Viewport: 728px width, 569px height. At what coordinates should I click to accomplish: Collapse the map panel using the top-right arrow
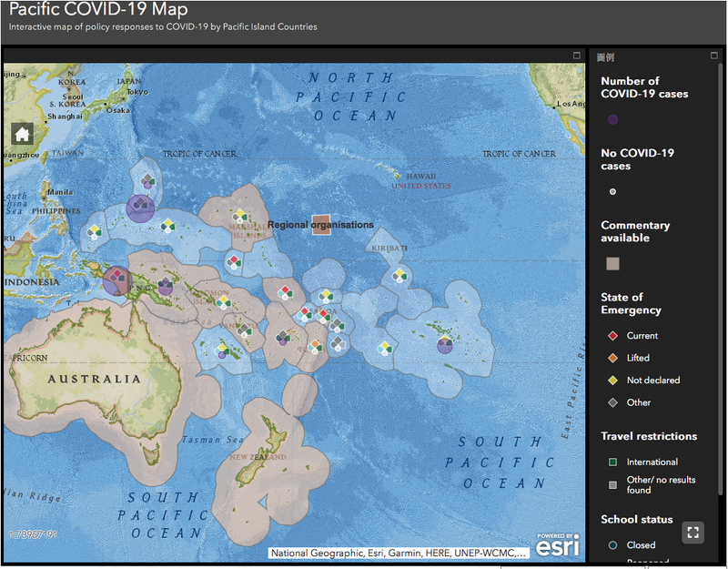click(576, 54)
